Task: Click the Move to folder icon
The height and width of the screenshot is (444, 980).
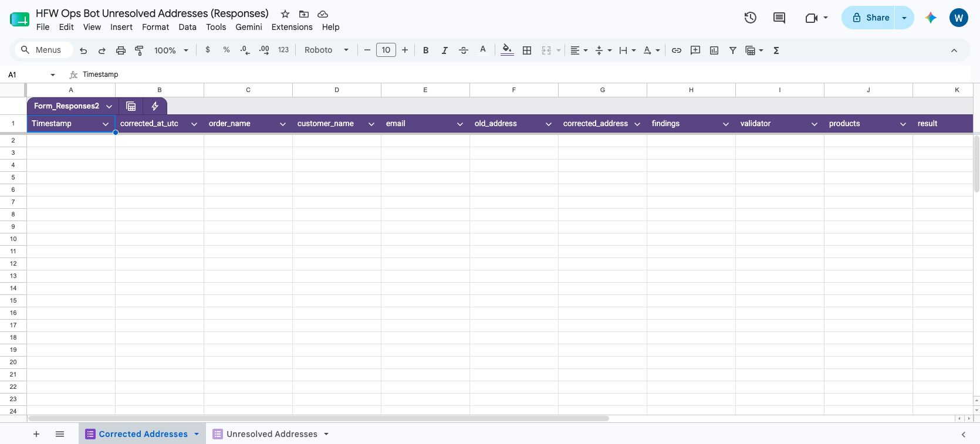Action: [304, 13]
